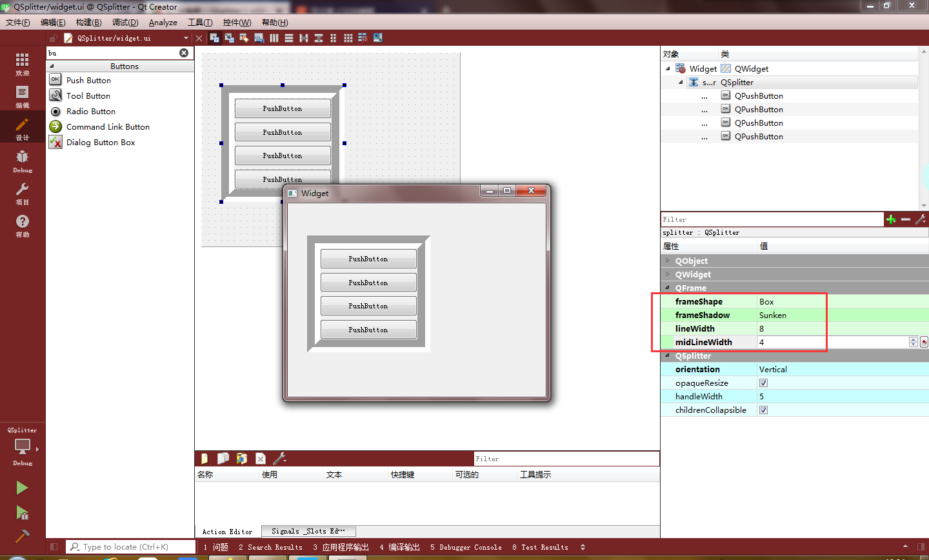Switch to Edit Signals/Slots mode
Screen dimensions: 929x560
tap(230, 37)
